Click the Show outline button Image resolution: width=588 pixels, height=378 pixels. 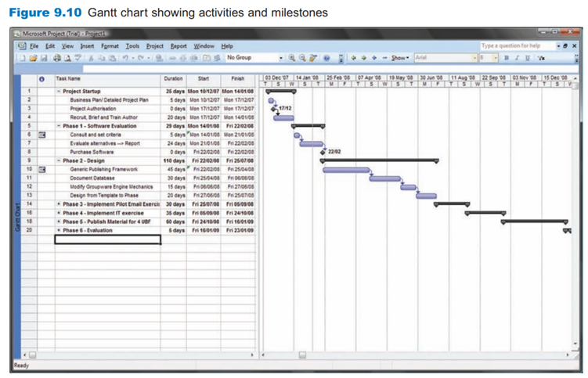[399, 58]
